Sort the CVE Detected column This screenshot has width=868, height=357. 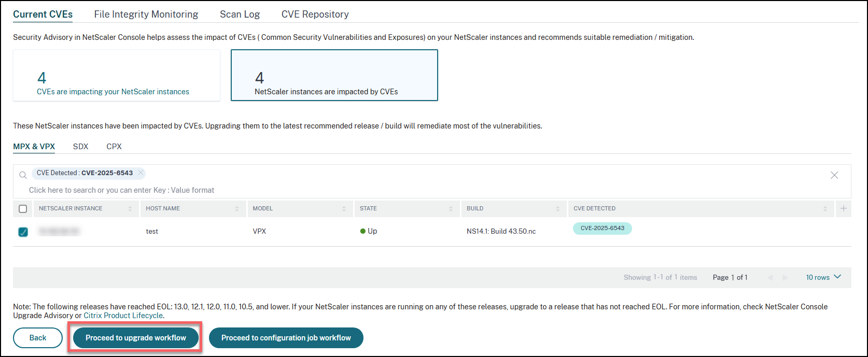coord(825,209)
